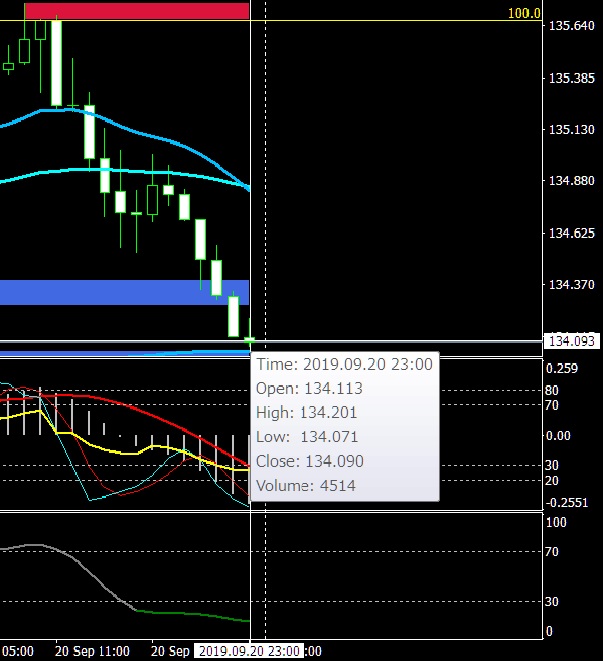This screenshot has height=661, width=603.
Task: Click the Open: 134.113 tooltip line
Action: tap(309, 389)
